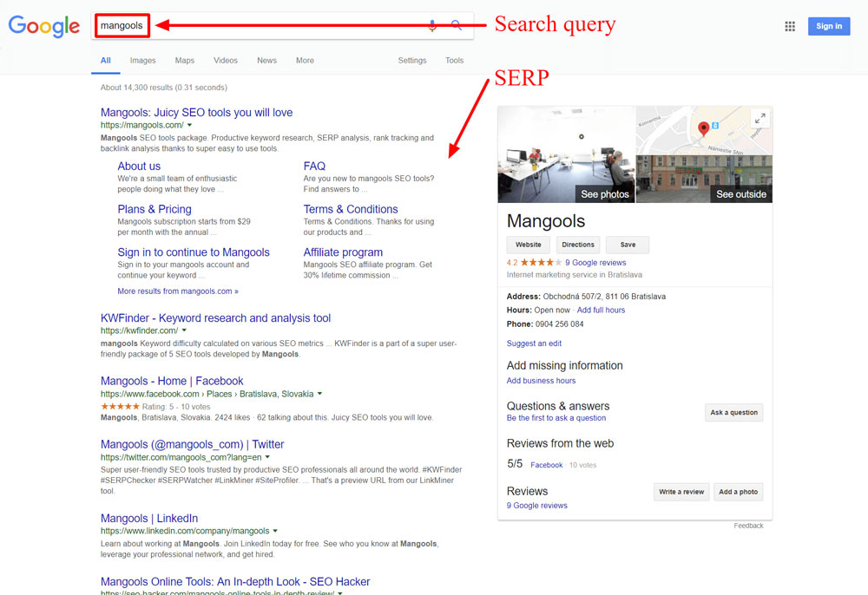Expand dropdown arrow beside linkedin.com URL
The height and width of the screenshot is (595, 868).
275,531
